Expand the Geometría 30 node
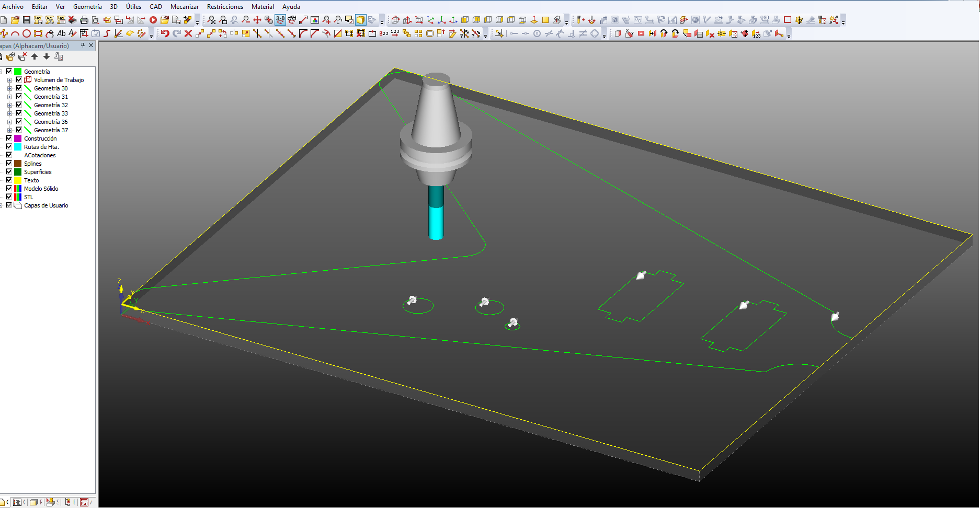This screenshot has width=980, height=508. 9,89
